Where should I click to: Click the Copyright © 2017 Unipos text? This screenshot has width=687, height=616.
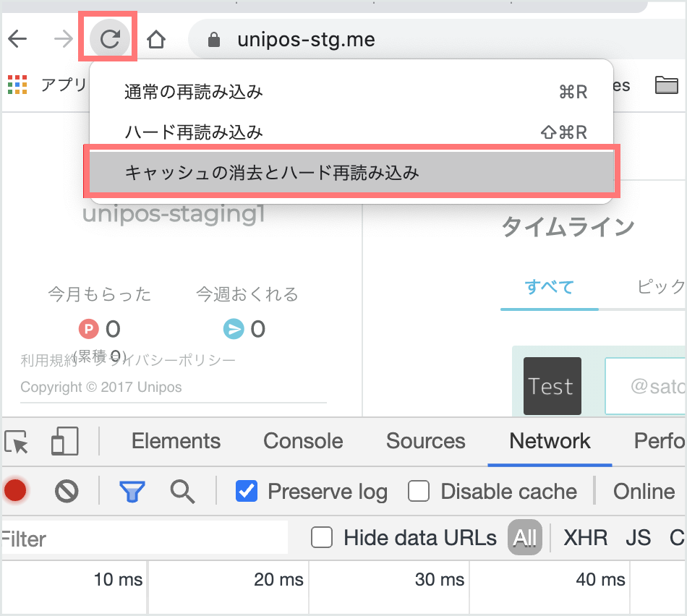click(x=101, y=388)
